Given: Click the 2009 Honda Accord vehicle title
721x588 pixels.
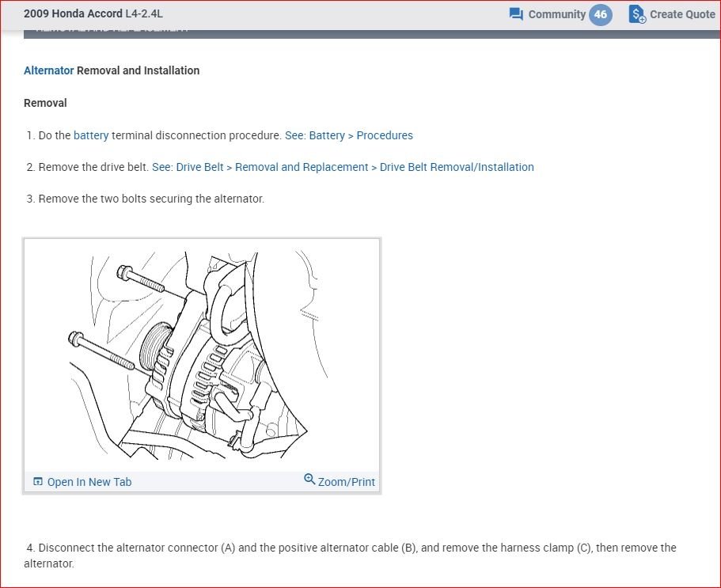Looking at the screenshot, I should [x=93, y=13].
